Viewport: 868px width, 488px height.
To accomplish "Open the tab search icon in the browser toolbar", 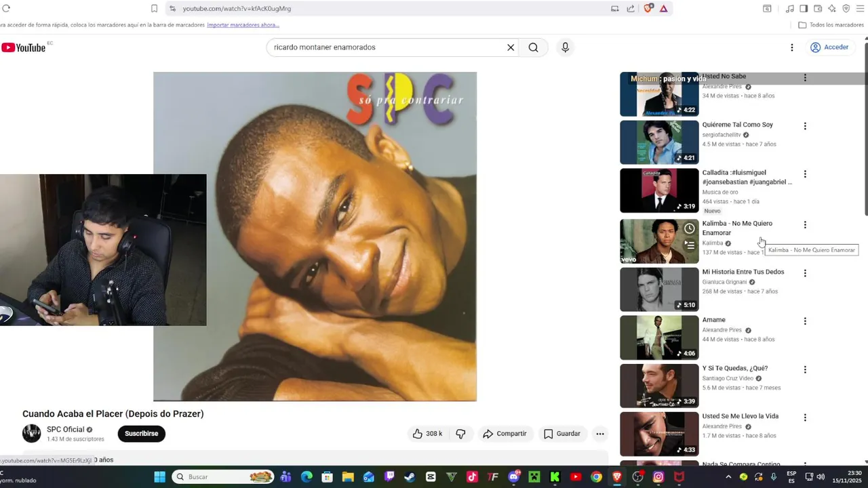I will tap(767, 8).
